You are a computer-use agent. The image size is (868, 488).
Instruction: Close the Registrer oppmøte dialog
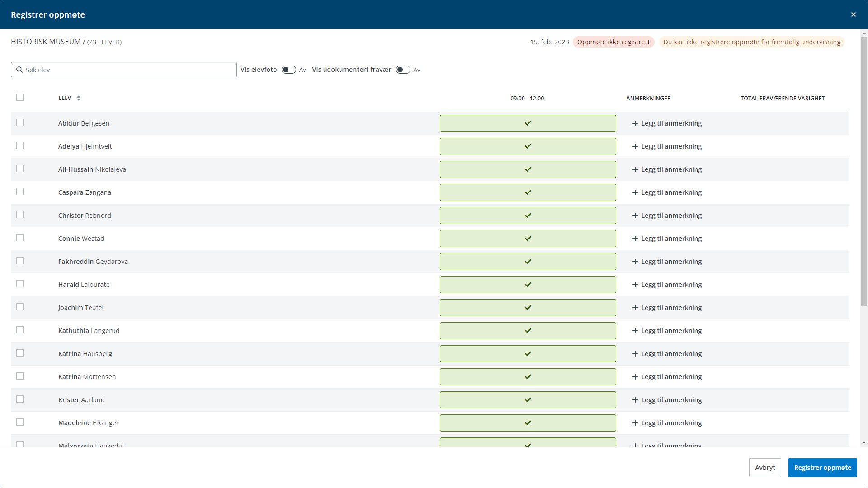(853, 14)
